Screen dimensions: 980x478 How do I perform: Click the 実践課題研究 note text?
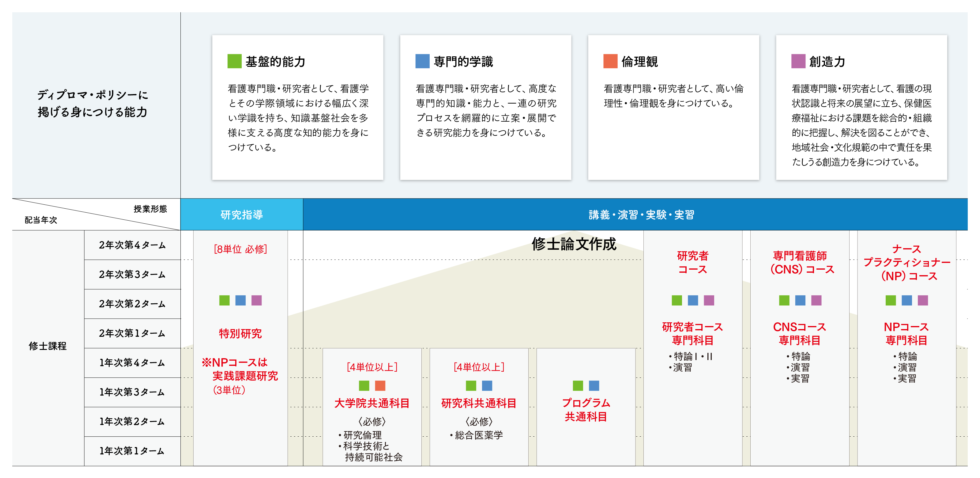[x=245, y=376]
